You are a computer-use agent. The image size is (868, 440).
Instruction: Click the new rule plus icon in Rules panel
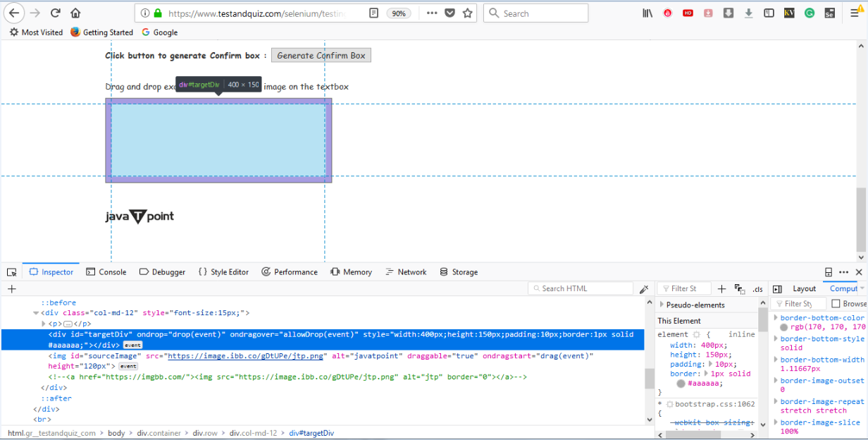[721, 288]
